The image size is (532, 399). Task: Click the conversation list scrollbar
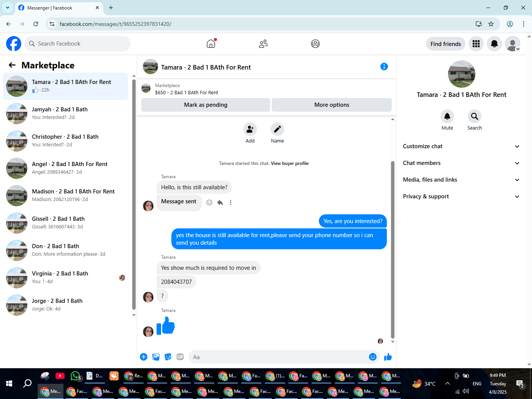tap(134, 195)
